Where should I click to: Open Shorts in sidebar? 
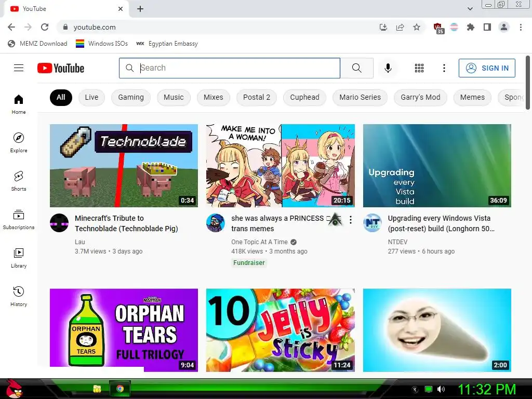19,181
